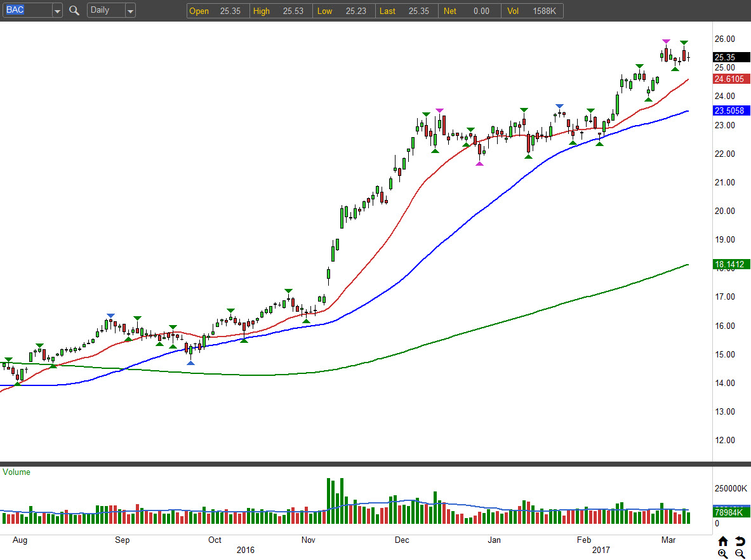Click the Mar label on the date axis
Image resolution: width=751 pixels, height=560 pixels.
pos(668,540)
